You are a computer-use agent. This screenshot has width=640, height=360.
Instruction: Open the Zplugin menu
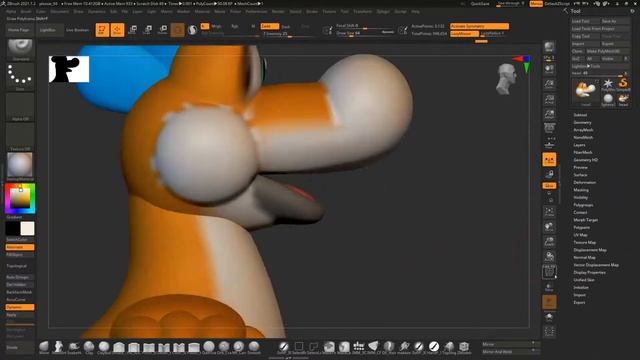383,11
